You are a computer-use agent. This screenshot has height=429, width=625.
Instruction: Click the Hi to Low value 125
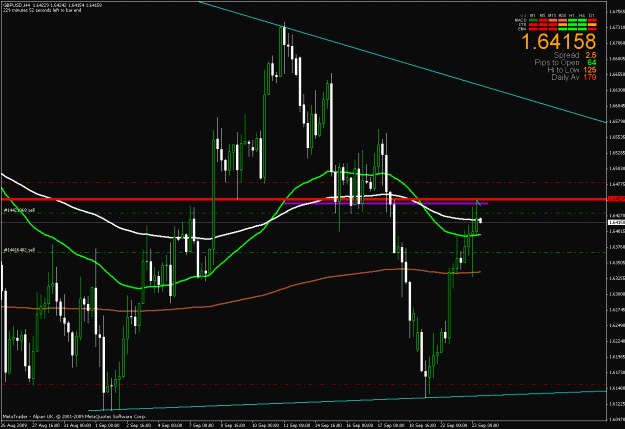[x=590, y=70]
